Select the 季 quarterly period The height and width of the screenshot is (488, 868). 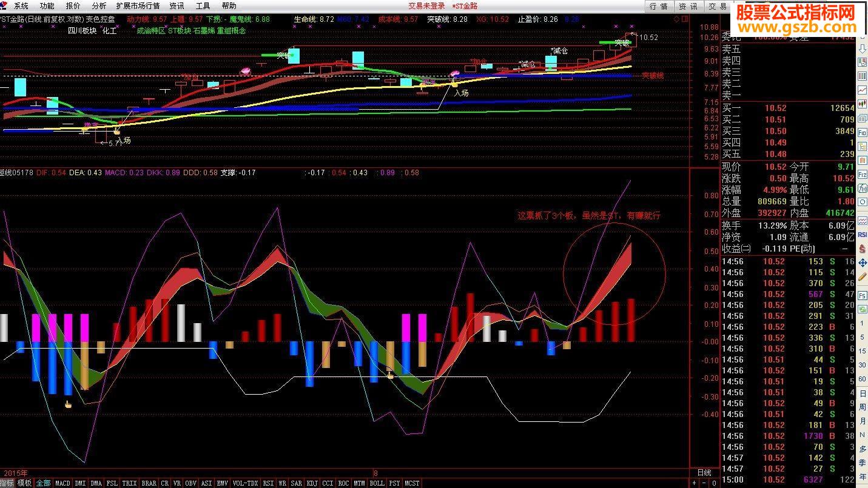[x=863, y=463]
